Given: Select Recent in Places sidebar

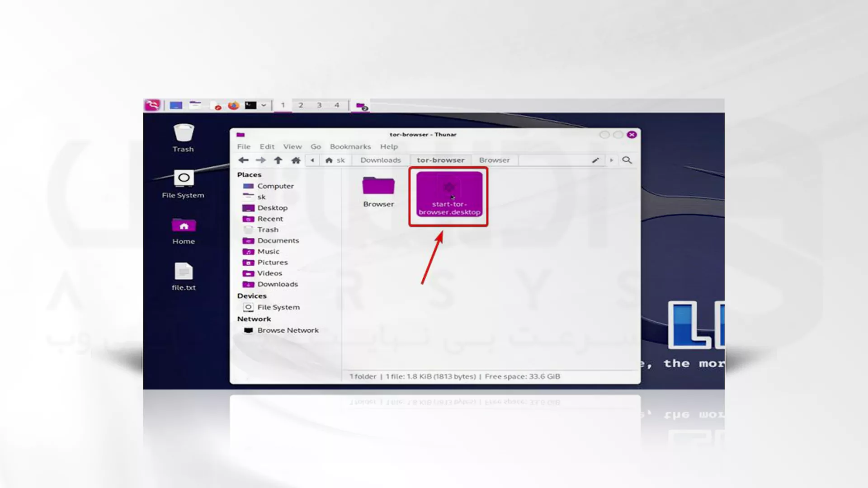Looking at the screenshot, I should [x=263, y=219].
